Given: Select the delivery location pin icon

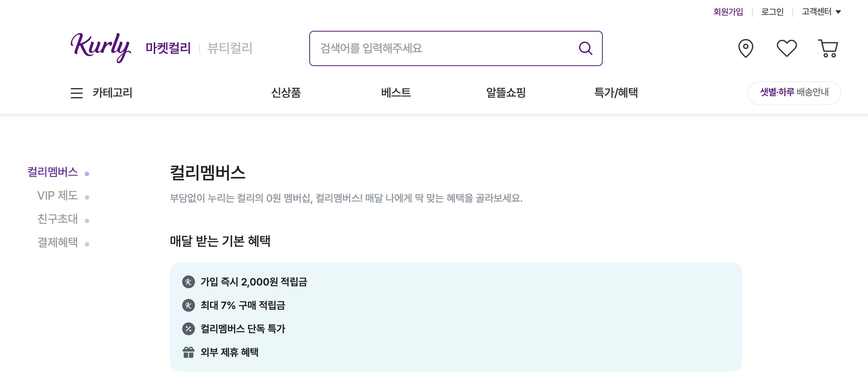Looking at the screenshot, I should click(745, 48).
